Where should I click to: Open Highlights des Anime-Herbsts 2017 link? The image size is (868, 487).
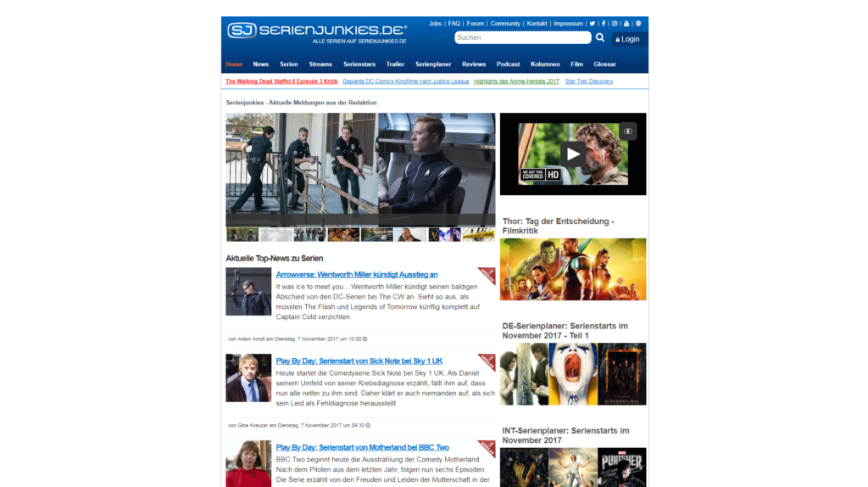point(516,81)
